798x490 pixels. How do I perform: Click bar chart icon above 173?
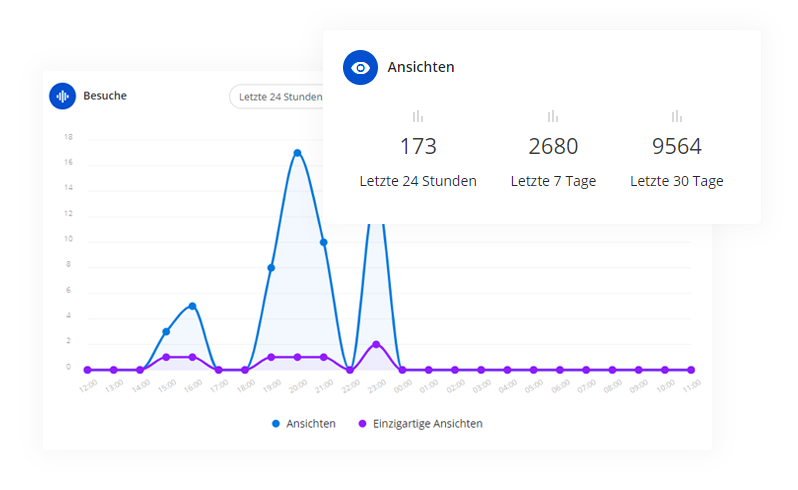pyautogui.click(x=418, y=116)
